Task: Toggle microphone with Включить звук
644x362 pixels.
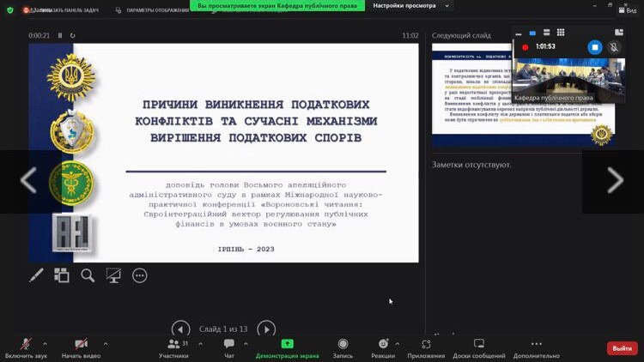Action: coord(25,347)
